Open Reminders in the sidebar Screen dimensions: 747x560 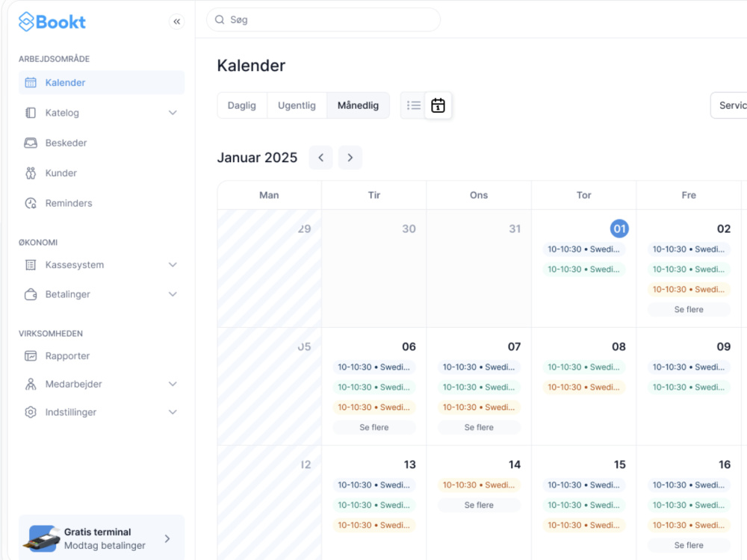[102, 203]
